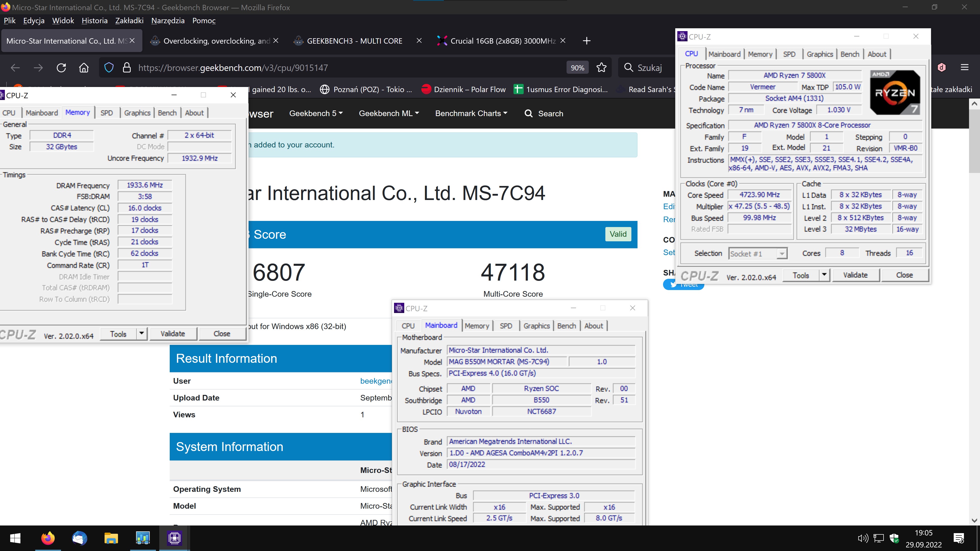Open the Windows Start menu
This screenshot has height=551, width=980.
coord(15,538)
